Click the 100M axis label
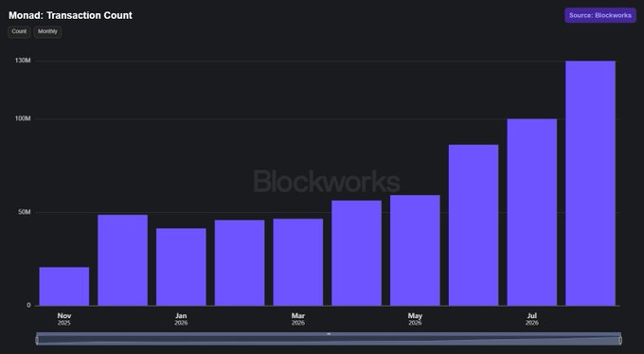 click(23, 118)
